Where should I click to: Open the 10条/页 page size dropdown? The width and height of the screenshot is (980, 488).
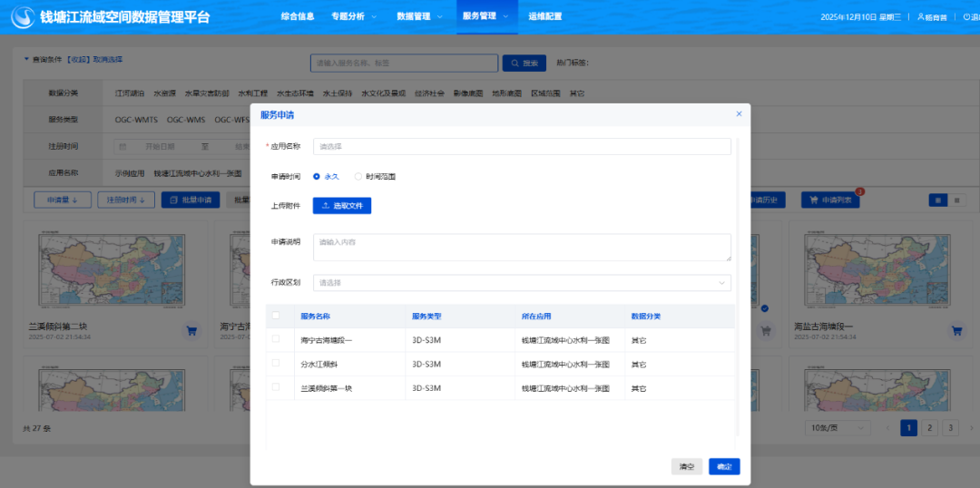(x=838, y=428)
